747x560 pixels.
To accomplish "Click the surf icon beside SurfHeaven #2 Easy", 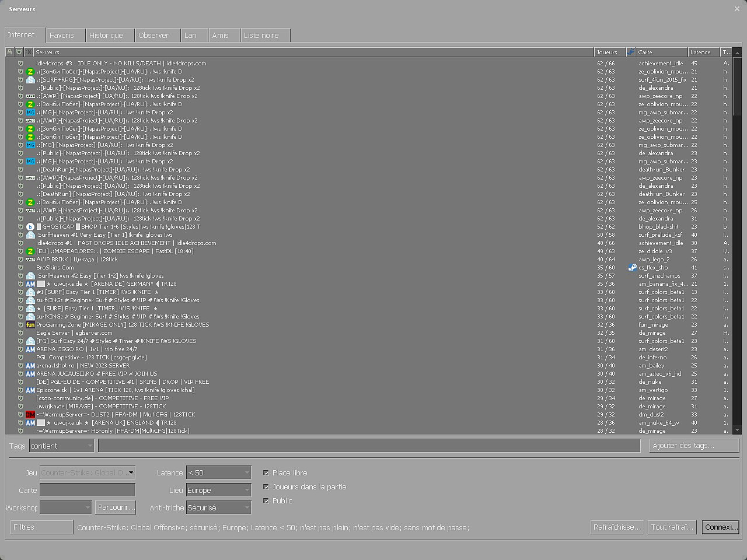I will pyautogui.click(x=30, y=276).
